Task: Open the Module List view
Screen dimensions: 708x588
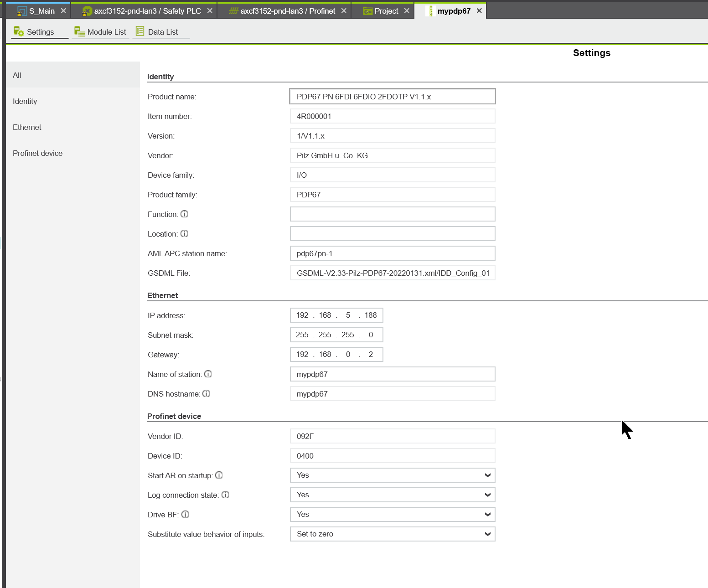Action: (x=100, y=32)
